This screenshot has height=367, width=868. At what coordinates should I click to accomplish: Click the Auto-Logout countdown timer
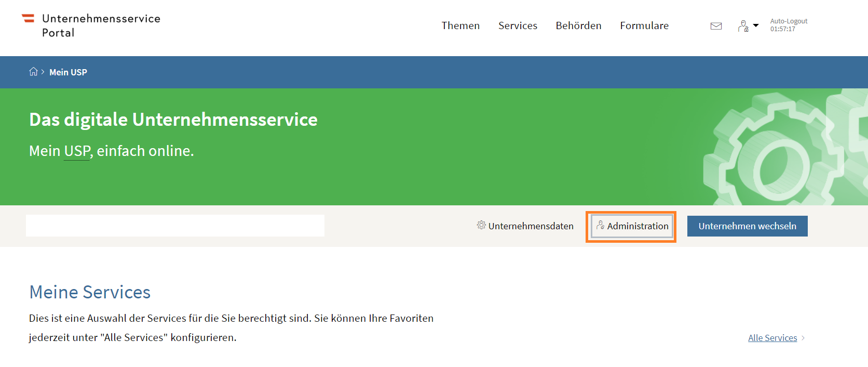[x=788, y=25]
